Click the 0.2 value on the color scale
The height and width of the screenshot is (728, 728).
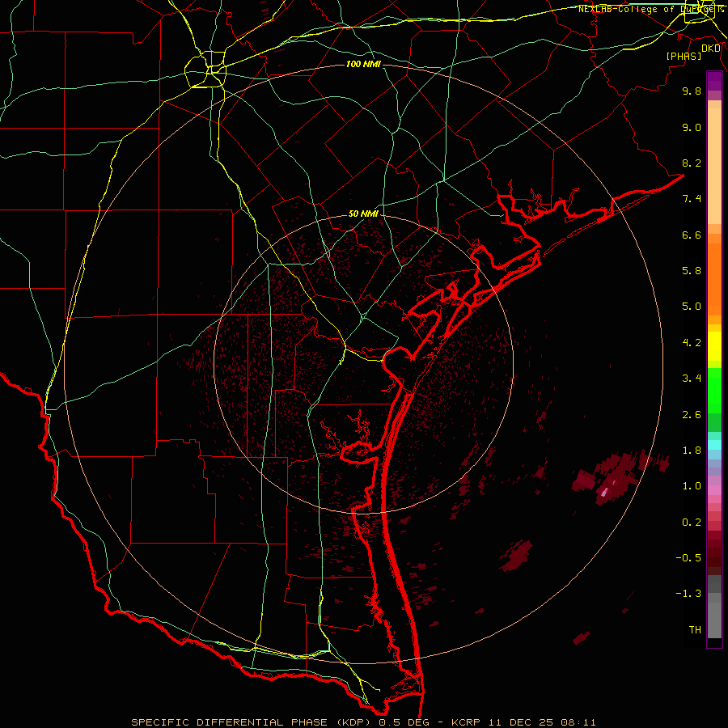click(x=692, y=523)
